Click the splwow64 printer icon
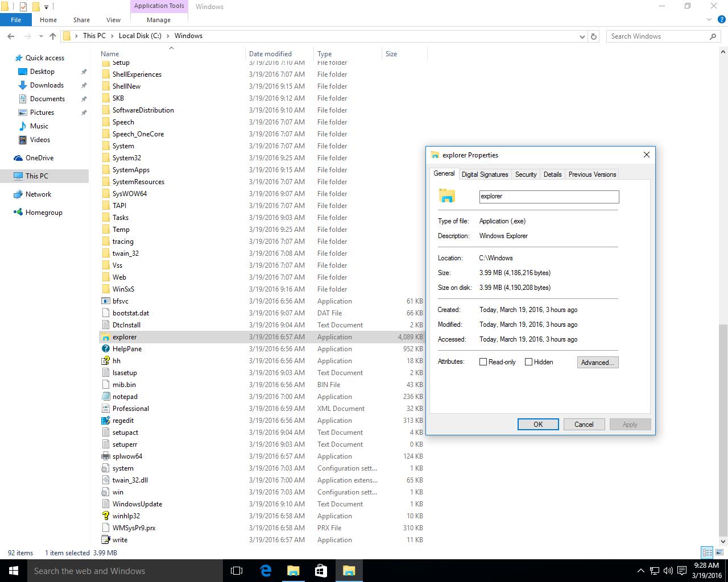 pyautogui.click(x=105, y=456)
